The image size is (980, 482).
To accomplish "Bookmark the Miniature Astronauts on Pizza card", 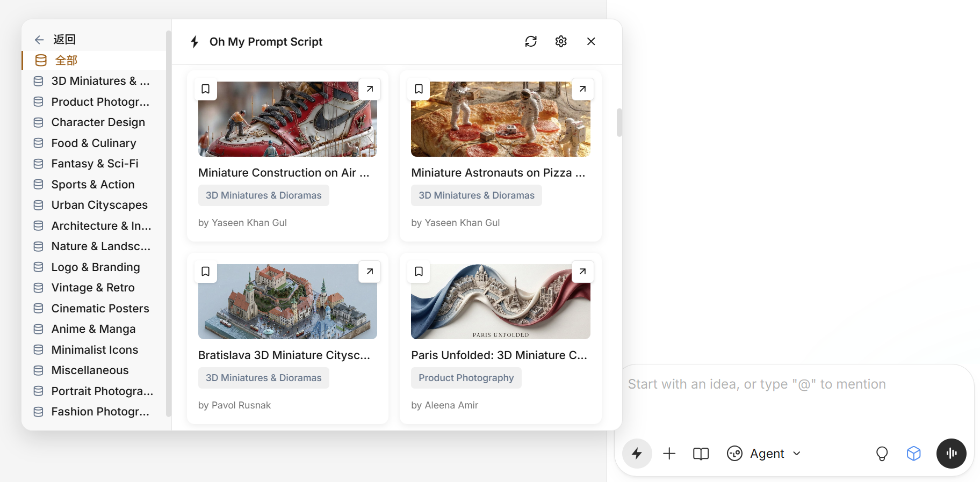I will pyautogui.click(x=419, y=89).
